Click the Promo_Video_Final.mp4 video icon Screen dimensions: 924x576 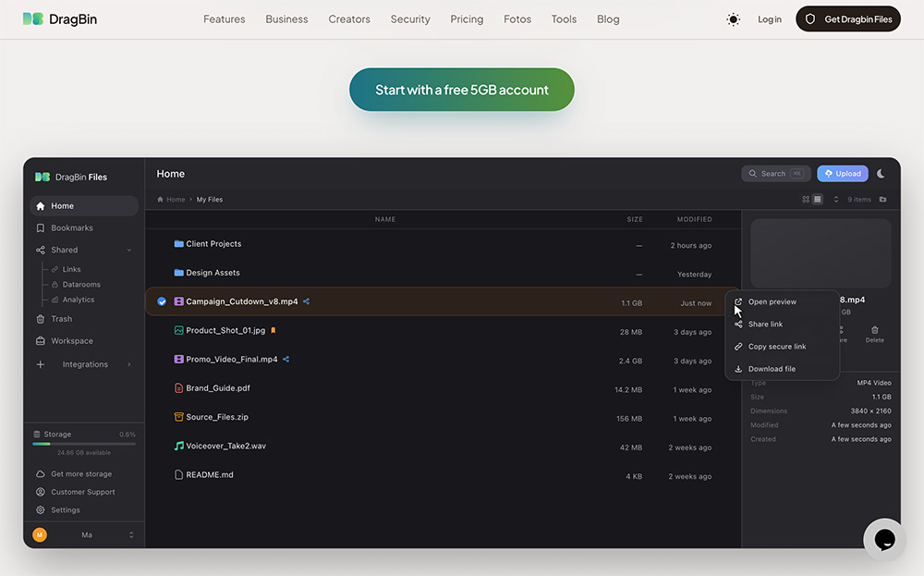pos(178,359)
